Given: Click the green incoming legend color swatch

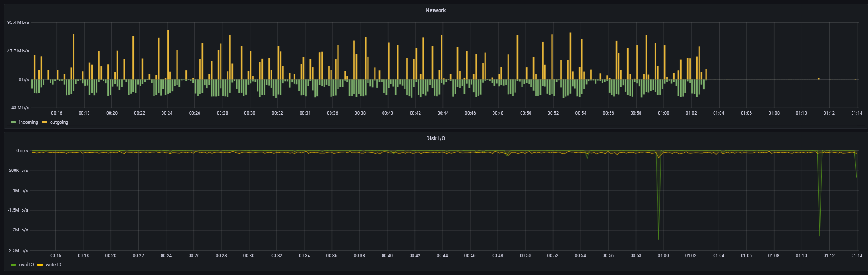Looking at the screenshot, I should point(14,122).
